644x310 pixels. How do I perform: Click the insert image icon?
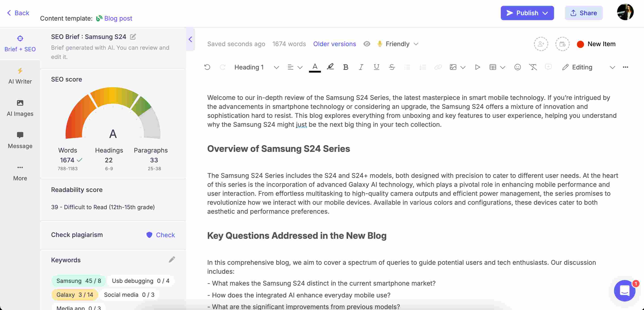pos(453,67)
